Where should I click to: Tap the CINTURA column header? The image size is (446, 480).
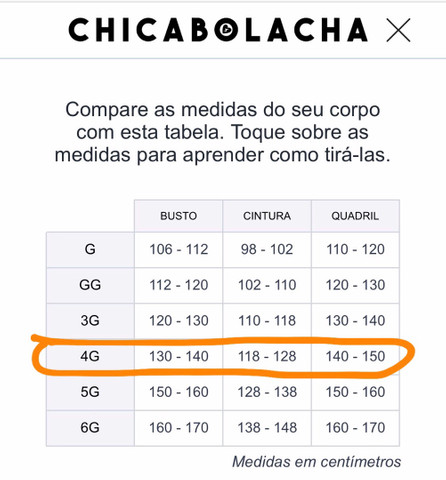click(267, 216)
